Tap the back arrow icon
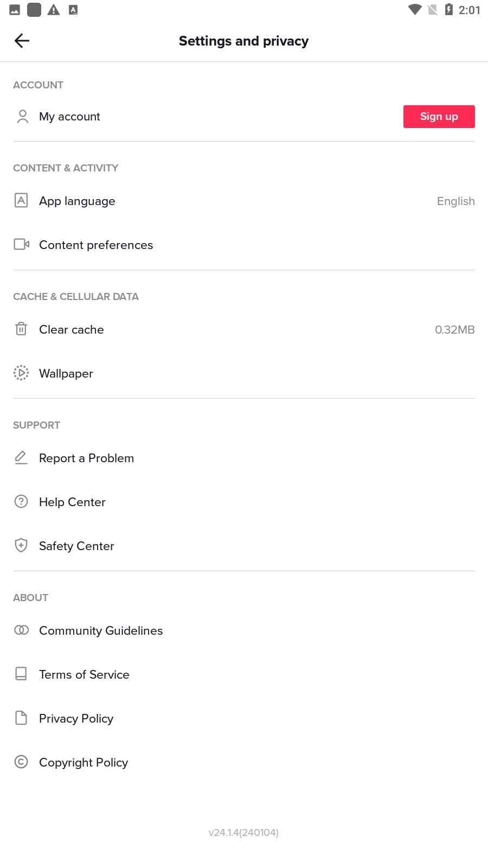 [22, 41]
